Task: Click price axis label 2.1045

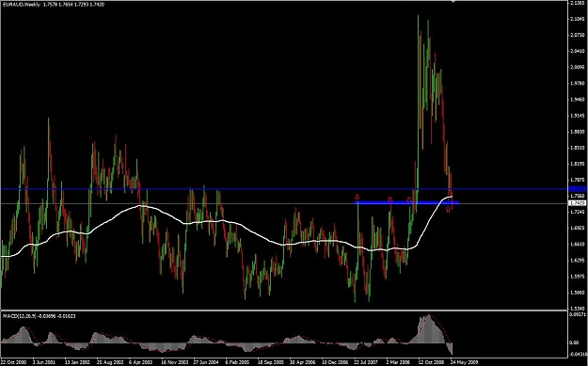Action: click(577, 19)
